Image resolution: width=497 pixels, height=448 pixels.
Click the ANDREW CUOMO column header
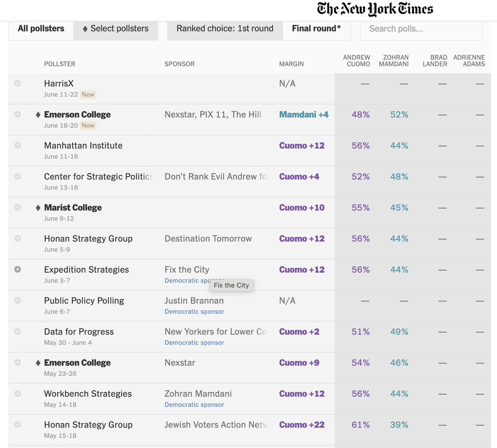pyautogui.click(x=357, y=61)
